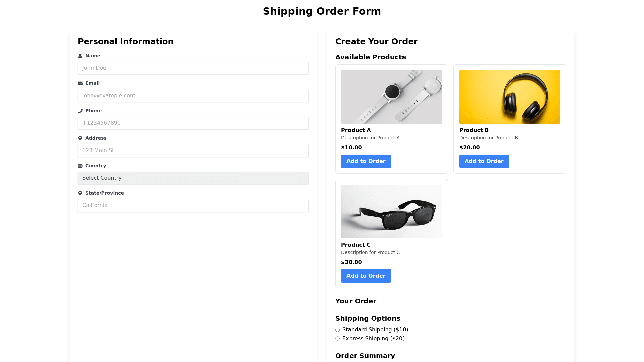Open the Select Country dropdown
The height and width of the screenshot is (362, 644).
193,178
